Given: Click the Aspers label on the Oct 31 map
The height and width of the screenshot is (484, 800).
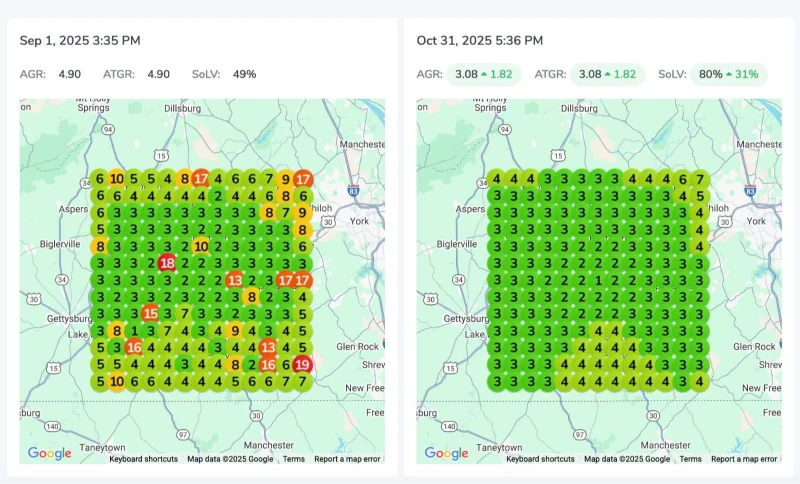Looking at the screenshot, I should (470, 209).
